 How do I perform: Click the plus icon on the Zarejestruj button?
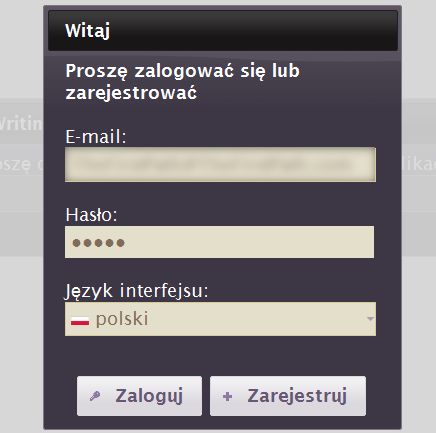click(x=227, y=396)
